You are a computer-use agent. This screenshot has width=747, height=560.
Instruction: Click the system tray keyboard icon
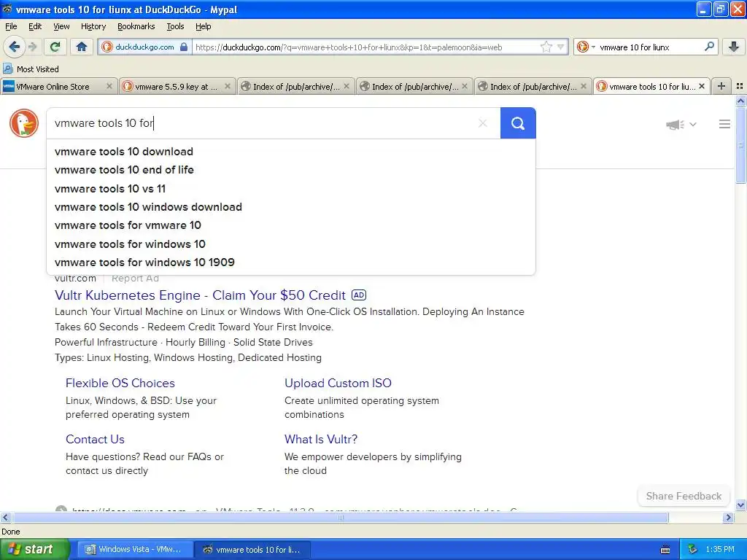pyautogui.click(x=665, y=550)
